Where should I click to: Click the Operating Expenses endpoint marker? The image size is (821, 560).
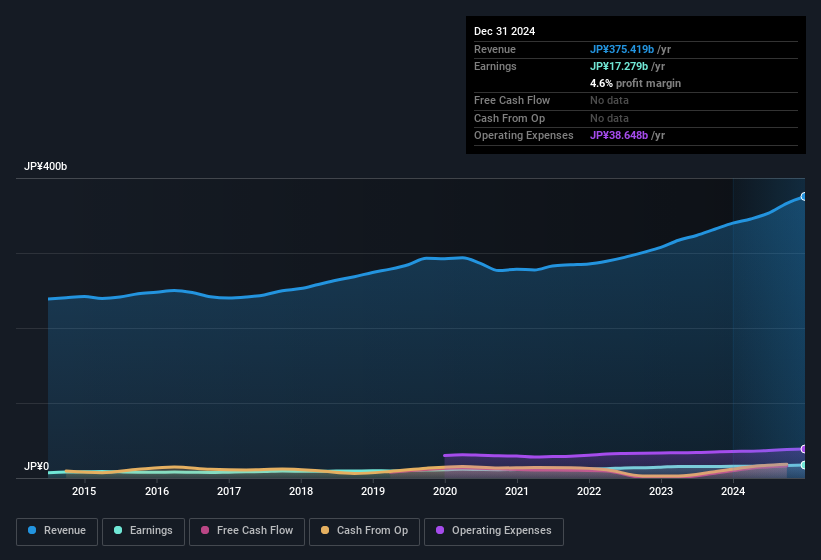click(804, 449)
